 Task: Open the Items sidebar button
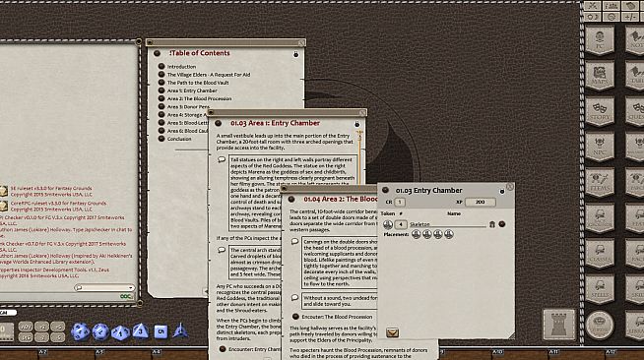coord(600,182)
